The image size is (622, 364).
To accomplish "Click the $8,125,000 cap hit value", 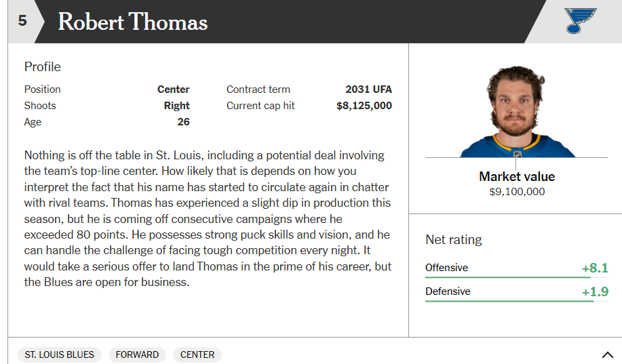I will (x=364, y=106).
